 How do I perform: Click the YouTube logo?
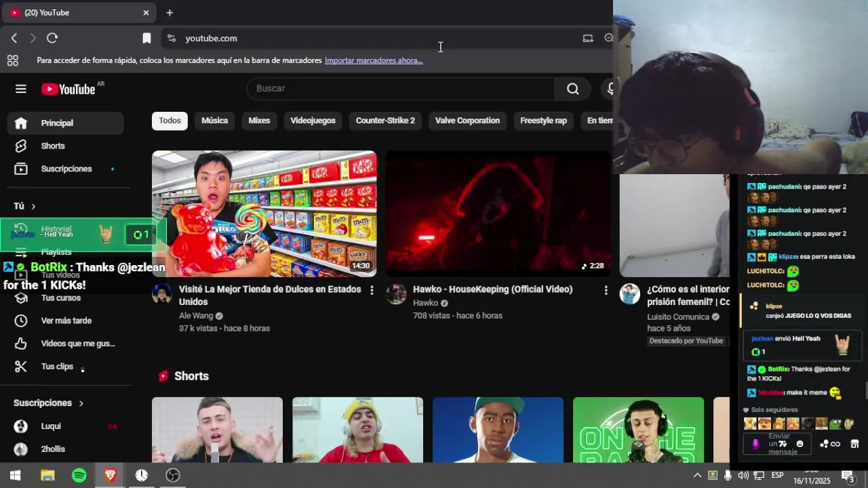point(68,89)
